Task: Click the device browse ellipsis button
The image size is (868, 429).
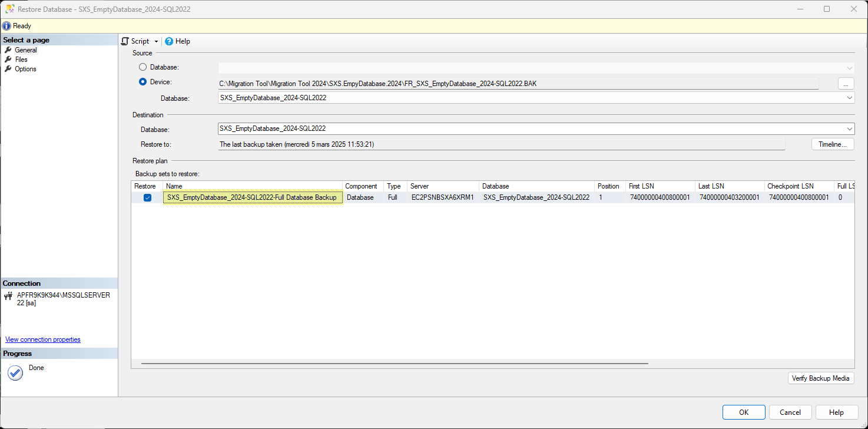Action: 845,84
